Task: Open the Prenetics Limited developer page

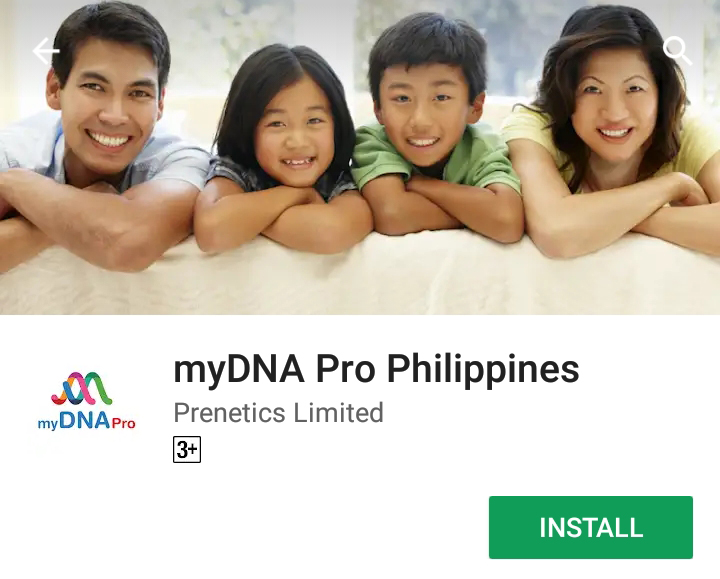Action: [278, 412]
